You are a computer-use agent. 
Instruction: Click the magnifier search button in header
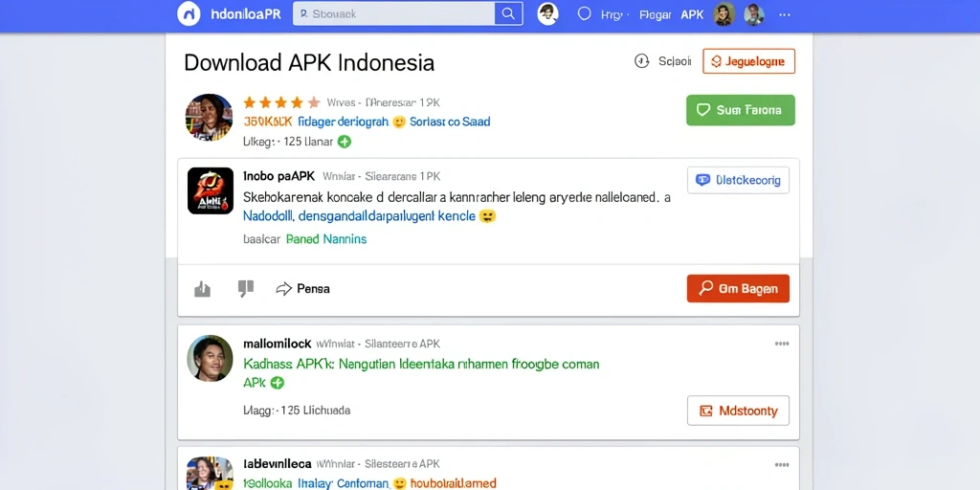coord(509,13)
